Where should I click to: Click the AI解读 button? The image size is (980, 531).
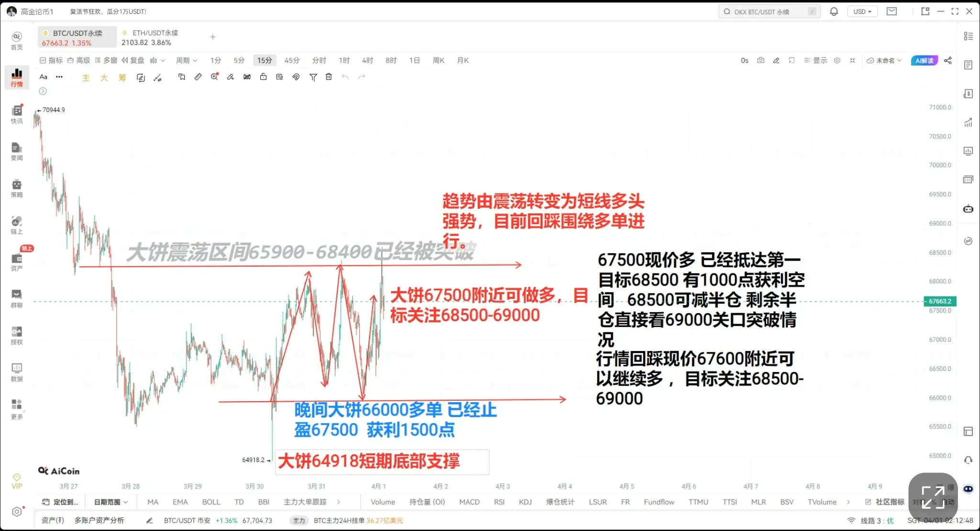924,60
